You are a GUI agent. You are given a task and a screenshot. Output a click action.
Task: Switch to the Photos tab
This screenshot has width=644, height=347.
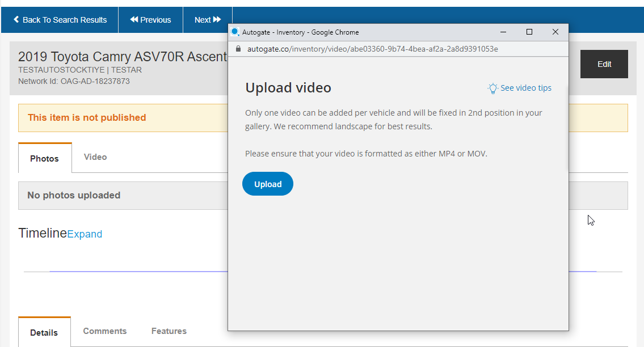point(44,158)
